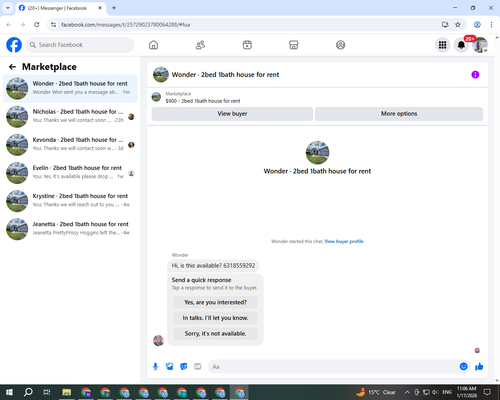Image resolution: width=500 pixels, height=400 pixels.
Task: Go back with the browser back arrow
Action: (9, 25)
